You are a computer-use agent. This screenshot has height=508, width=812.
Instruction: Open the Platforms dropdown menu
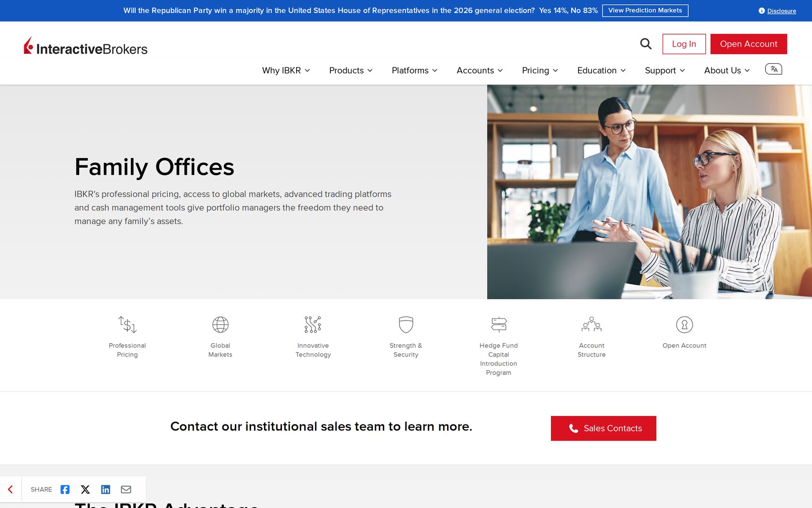tap(414, 70)
